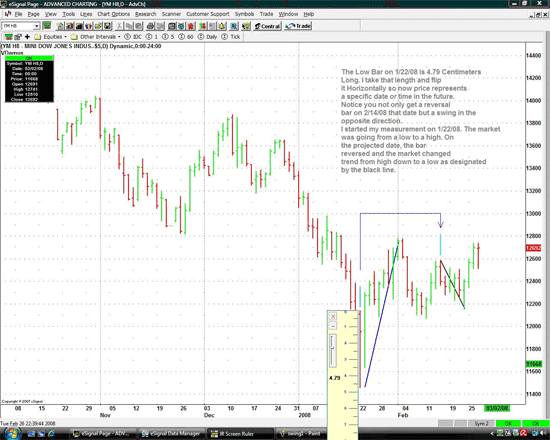Click the floppy disk save icon
550x440 pixels.
(x=108, y=26)
